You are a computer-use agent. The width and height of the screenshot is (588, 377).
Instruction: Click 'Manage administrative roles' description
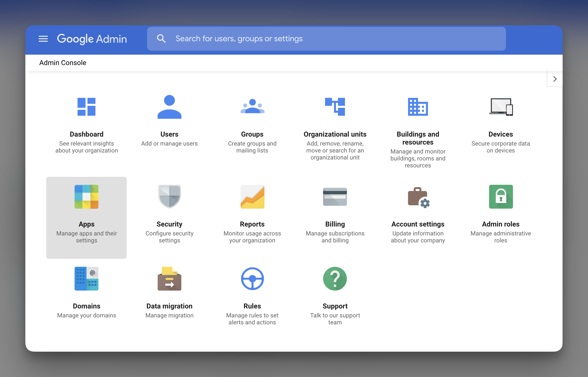[501, 237]
